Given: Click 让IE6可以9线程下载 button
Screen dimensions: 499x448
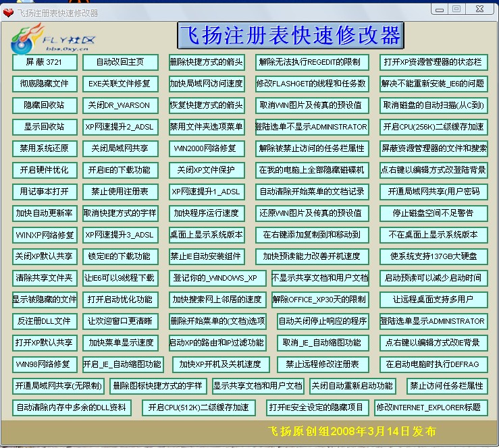Looking at the screenshot, I should pyautogui.click(x=120, y=279).
